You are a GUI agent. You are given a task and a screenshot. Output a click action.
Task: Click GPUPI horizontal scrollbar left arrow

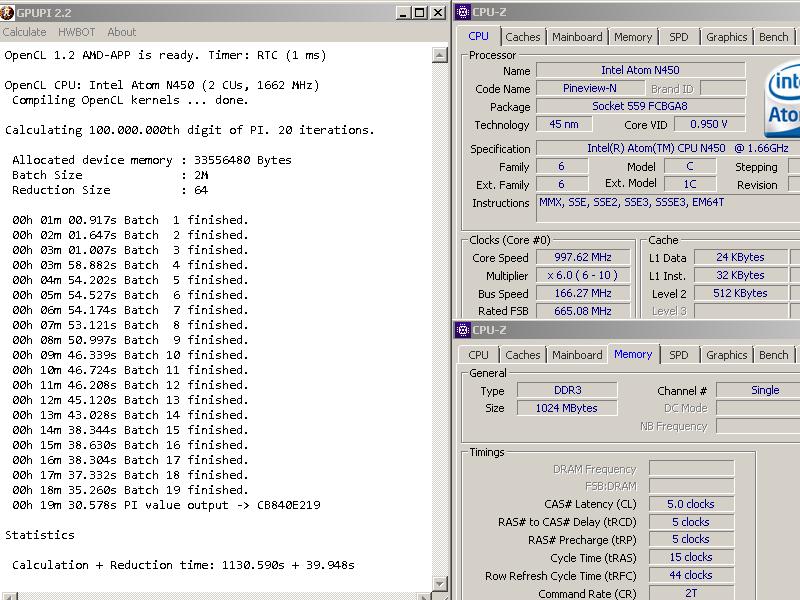click(9, 596)
